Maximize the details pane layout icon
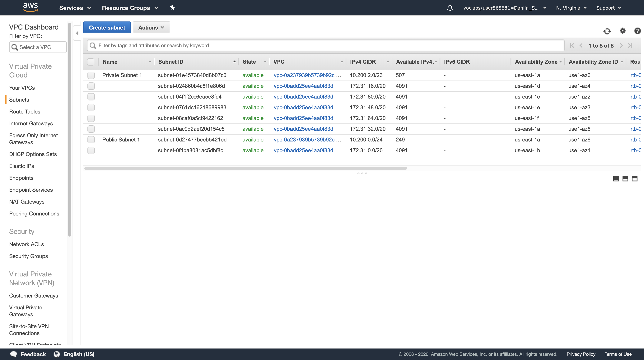 tap(634, 179)
